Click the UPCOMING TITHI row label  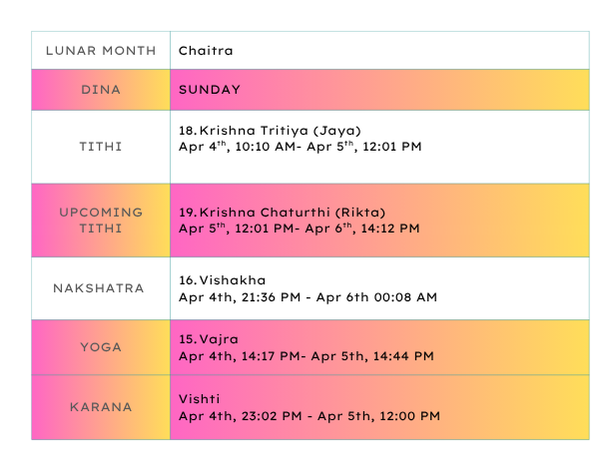(100, 220)
